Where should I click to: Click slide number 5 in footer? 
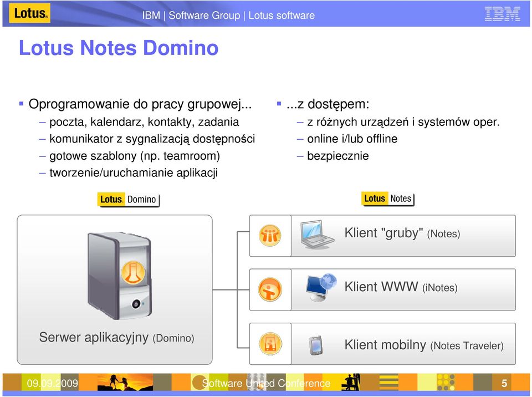pos(504,384)
